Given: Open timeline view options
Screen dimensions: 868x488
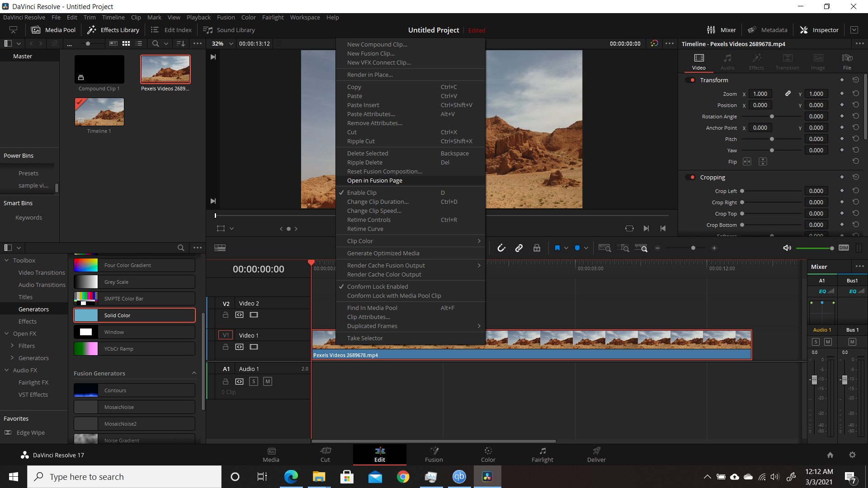Looking at the screenshot, I should click(x=220, y=248).
